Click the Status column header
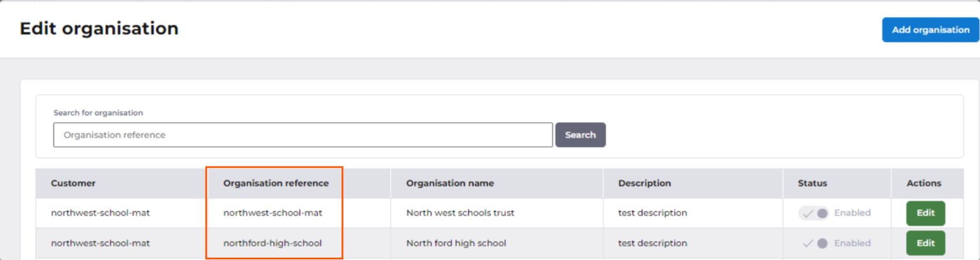Image resolution: width=980 pixels, height=260 pixels. tap(812, 183)
